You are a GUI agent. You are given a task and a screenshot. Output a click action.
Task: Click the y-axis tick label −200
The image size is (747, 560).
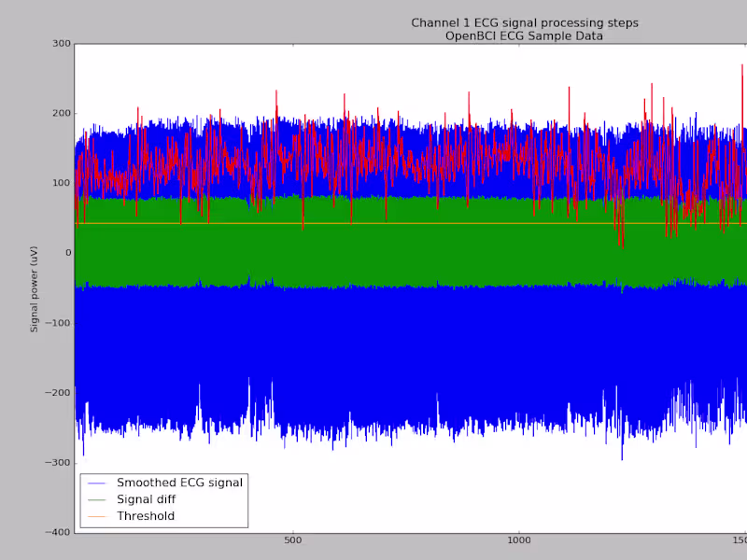tap(58, 393)
